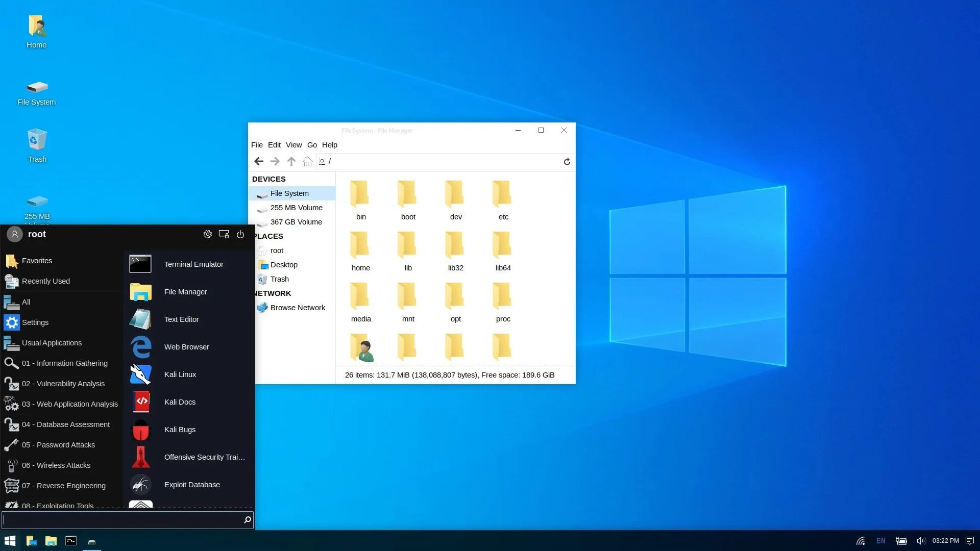Viewport: 980px width, 551px height.
Task: Select 05 - Password Attacks category
Action: pyautogui.click(x=62, y=445)
